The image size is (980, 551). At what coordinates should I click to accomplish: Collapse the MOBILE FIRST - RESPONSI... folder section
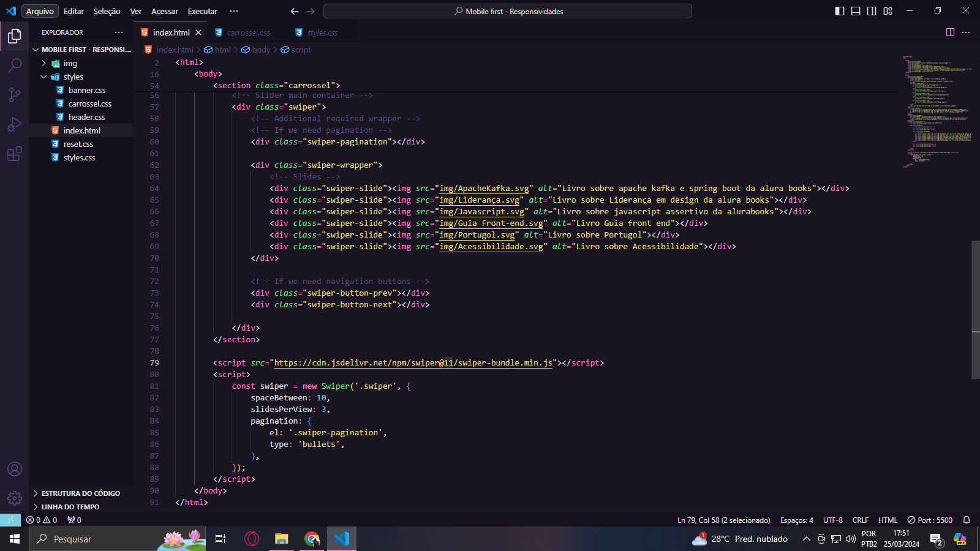tap(81, 50)
